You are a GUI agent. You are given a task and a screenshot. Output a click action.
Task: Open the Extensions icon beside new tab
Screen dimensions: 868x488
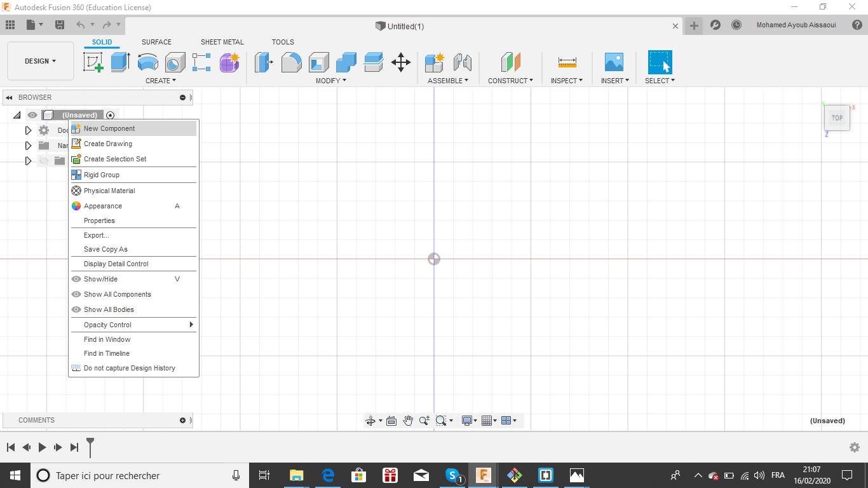(x=715, y=25)
